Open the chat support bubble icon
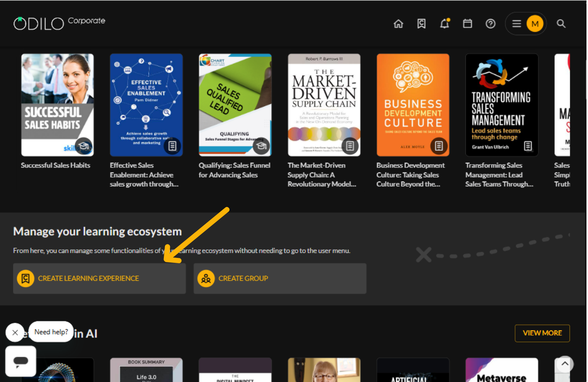The image size is (588, 382). [x=21, y=361]
